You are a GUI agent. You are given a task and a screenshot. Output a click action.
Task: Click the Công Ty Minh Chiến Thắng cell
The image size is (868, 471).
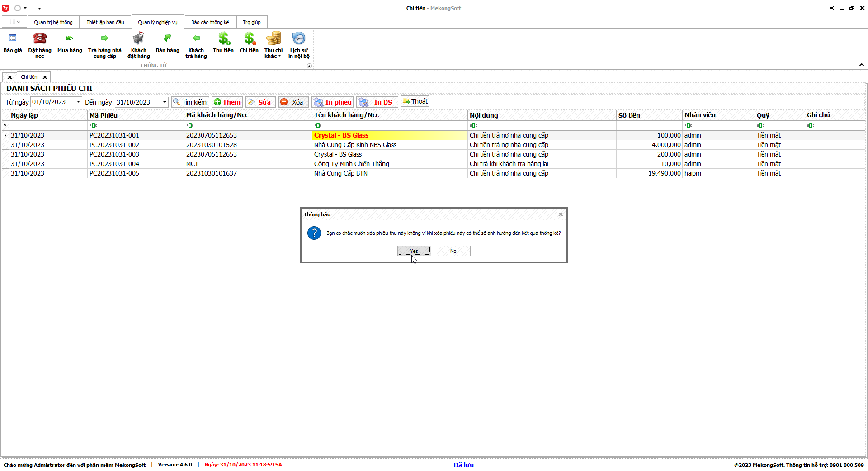390,164
